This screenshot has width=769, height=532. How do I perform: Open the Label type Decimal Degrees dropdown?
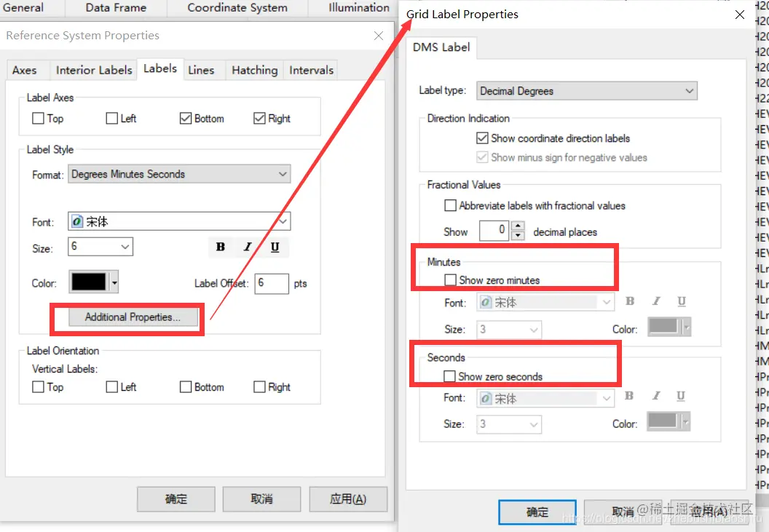[x=586, y=91]
